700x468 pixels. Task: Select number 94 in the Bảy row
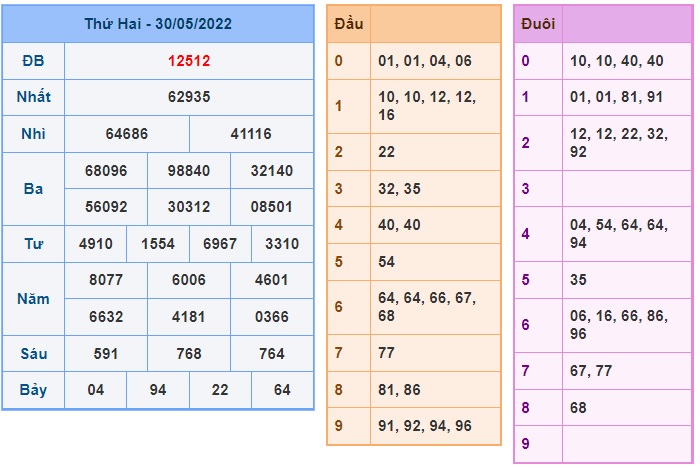point(158,390)
